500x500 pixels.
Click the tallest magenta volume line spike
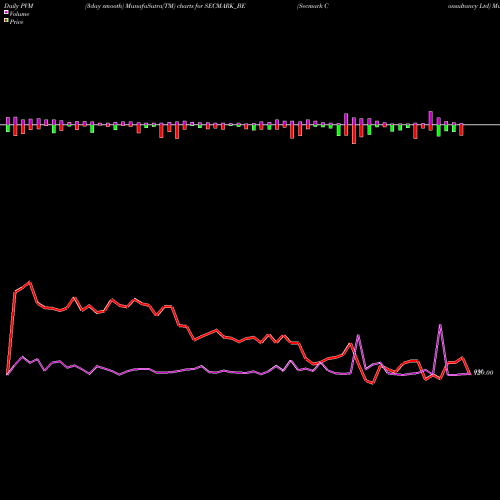440,325
